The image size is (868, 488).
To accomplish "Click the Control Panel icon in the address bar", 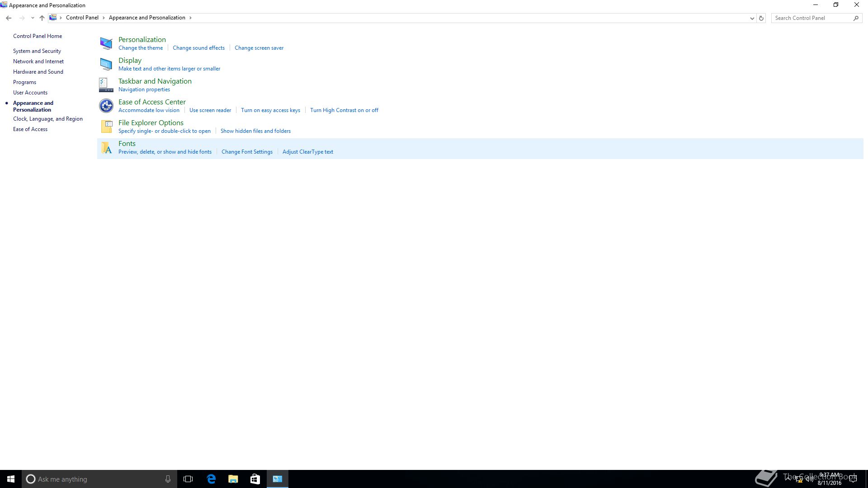I will tap(53, 18).
